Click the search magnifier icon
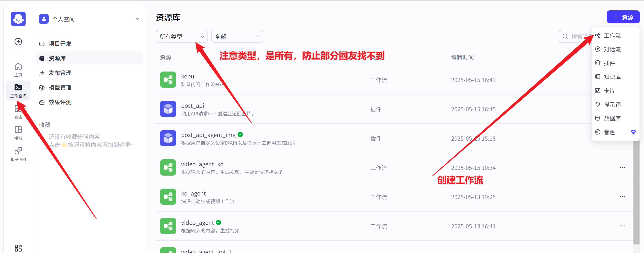Image resolution: width=644 pixels, height=253 pixels. 565,37
